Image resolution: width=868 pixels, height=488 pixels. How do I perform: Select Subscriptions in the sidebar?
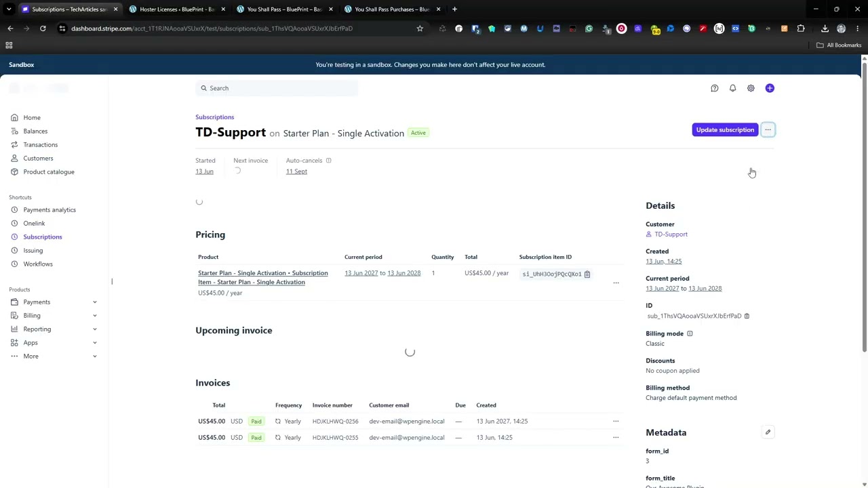tap(43, 237)
